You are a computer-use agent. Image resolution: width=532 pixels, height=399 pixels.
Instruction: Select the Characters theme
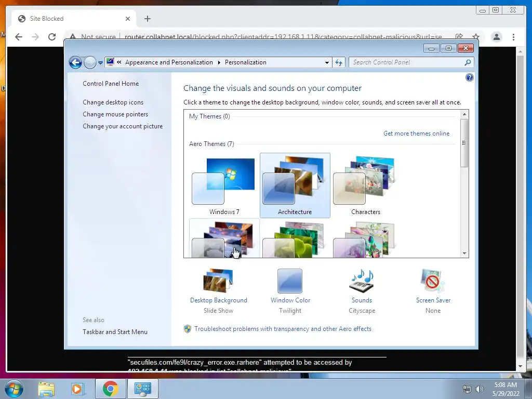pos(365,185)
